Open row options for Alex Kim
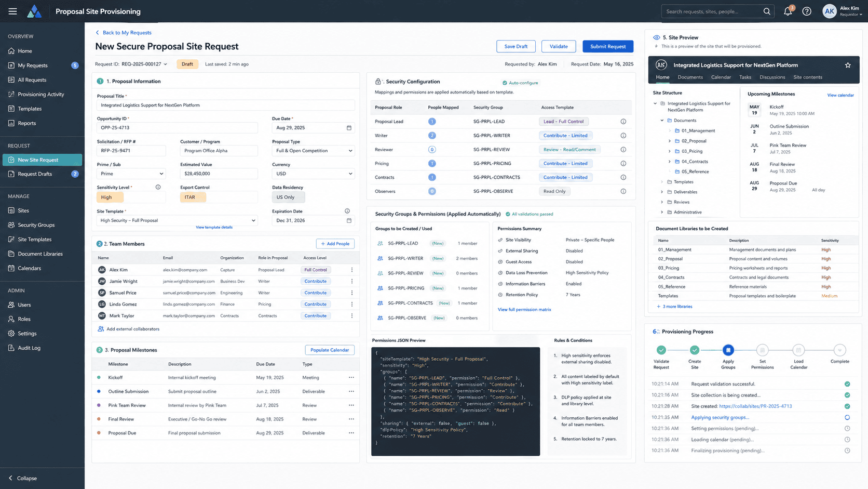The height and width of the screenshot is (489, 868). pos(351,270)
